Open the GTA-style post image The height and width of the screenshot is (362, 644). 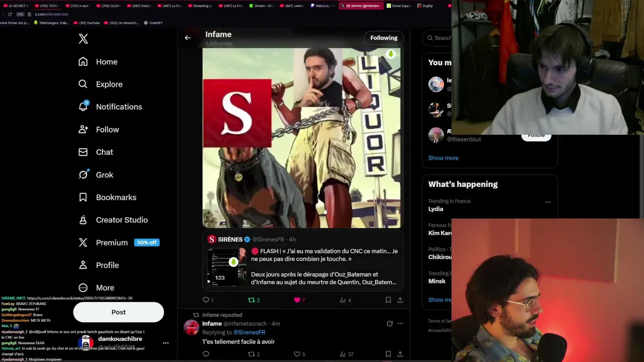302,138
